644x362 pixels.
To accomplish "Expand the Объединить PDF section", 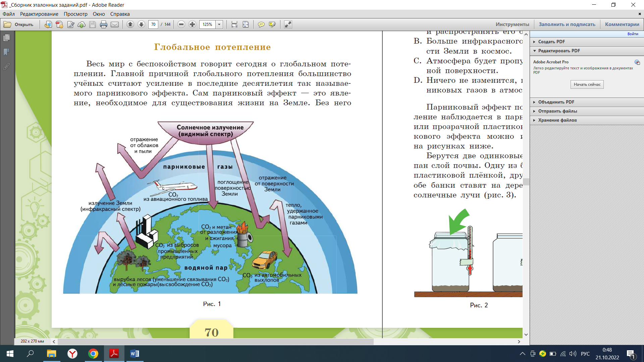I will tap(587, 102).
